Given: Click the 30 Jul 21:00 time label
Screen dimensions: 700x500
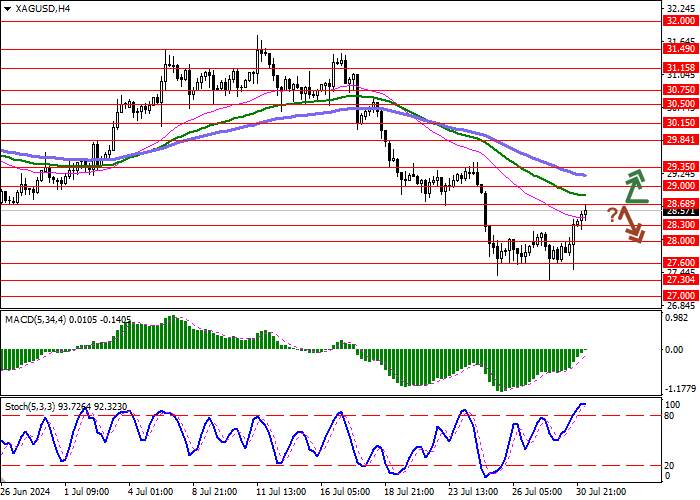Looking at the screenshot, I should point(601,492).
